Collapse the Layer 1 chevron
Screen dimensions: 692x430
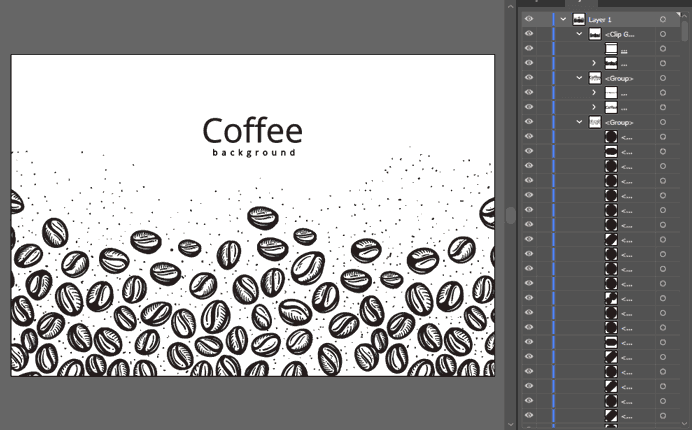[563, 19]
